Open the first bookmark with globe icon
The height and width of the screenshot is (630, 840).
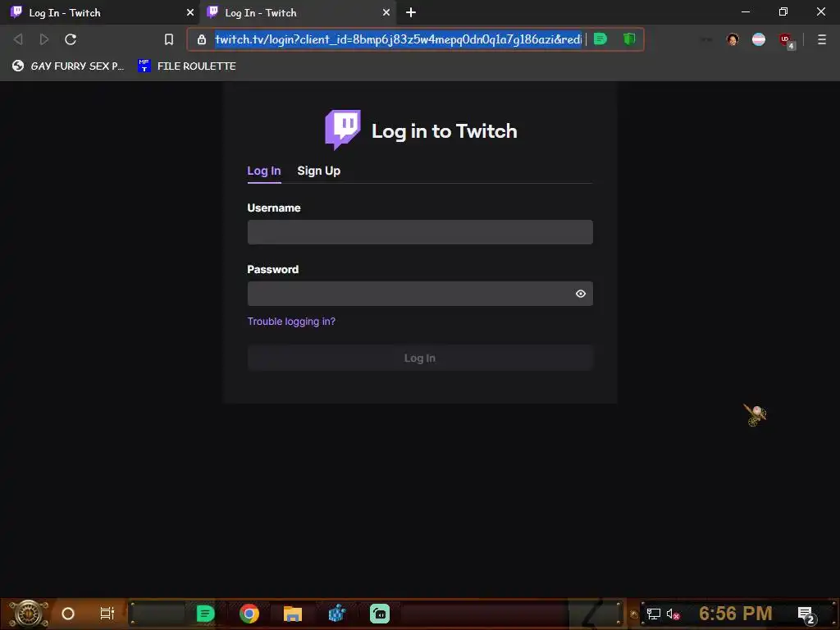[x=69, y=66]
